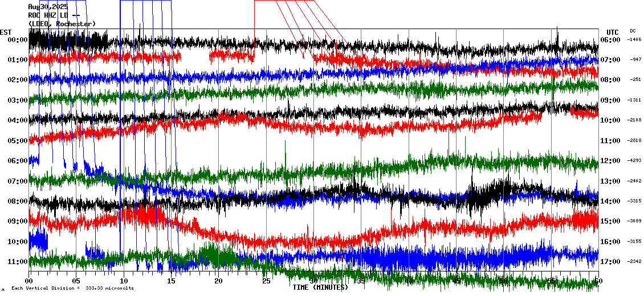644x296 pixels.
Task: Click the 15 minute tick label
Action: (x=171, y=281)
